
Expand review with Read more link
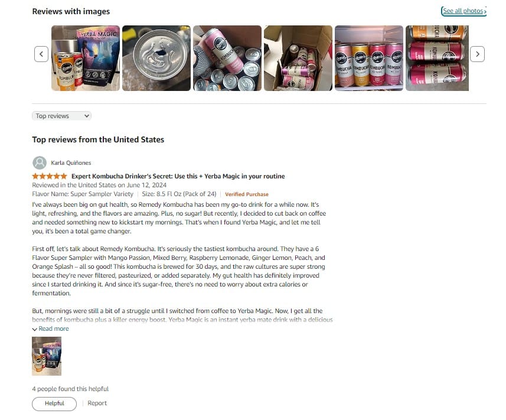(54, 328)
